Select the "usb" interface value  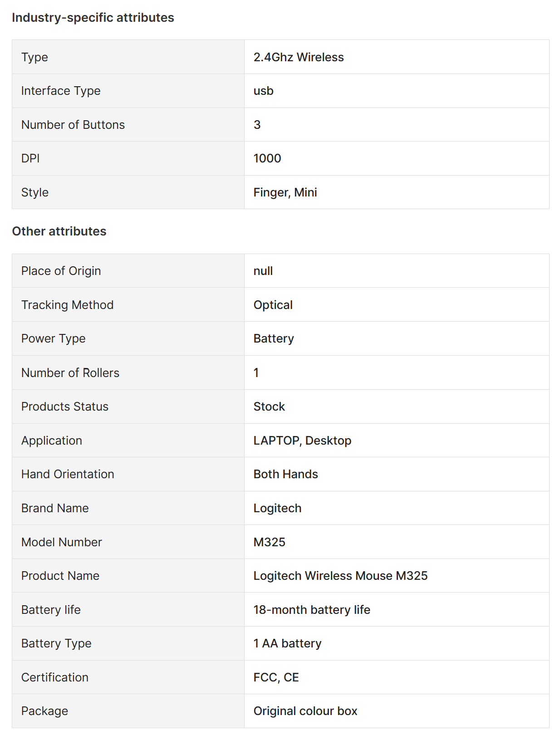tap(263, 91)
